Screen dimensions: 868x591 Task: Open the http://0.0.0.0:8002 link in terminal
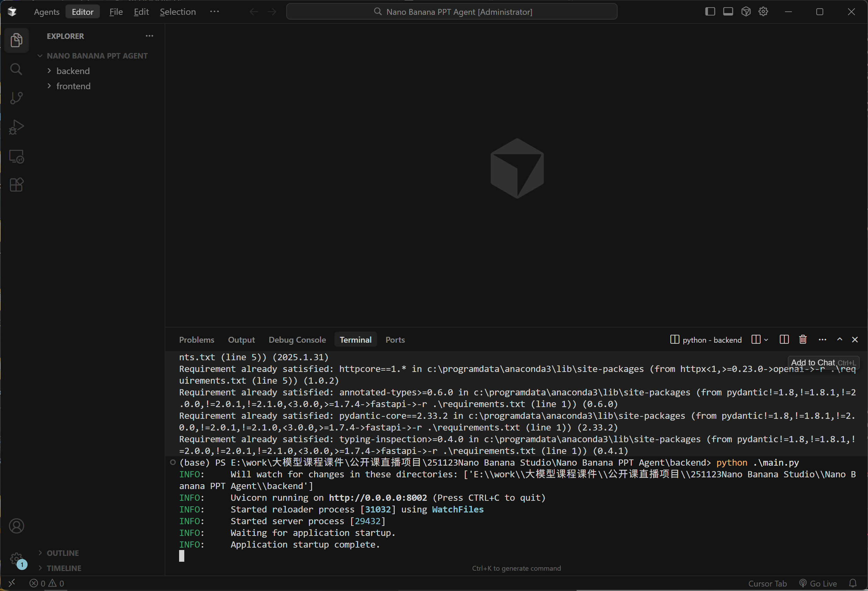[x=378, y=498]
